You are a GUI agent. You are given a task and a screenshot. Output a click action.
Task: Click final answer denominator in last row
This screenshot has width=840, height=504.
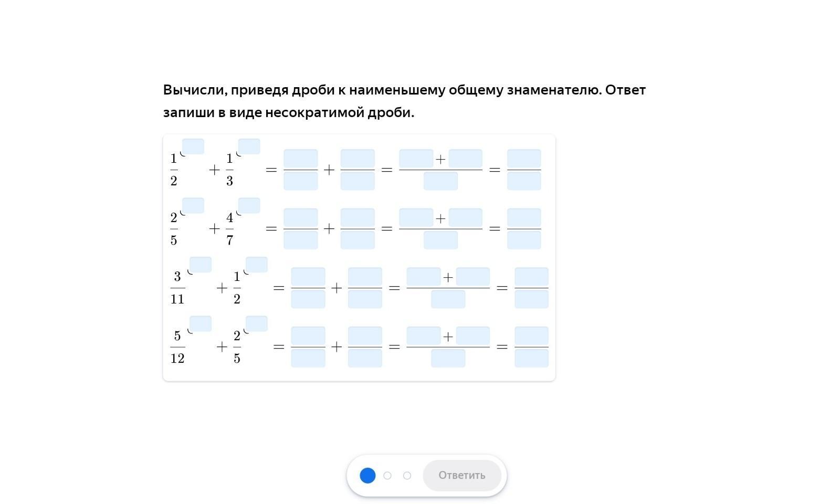[531, 359]
